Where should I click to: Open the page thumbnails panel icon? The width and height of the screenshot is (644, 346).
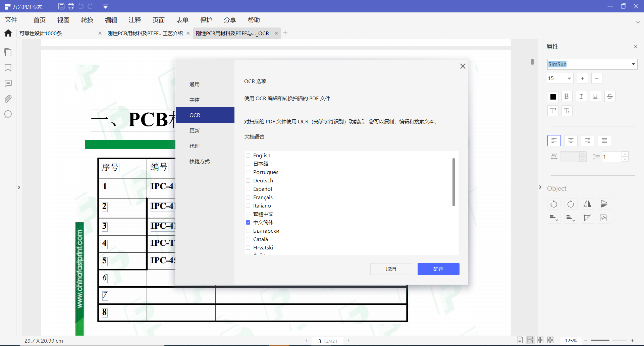coord(8,52)
